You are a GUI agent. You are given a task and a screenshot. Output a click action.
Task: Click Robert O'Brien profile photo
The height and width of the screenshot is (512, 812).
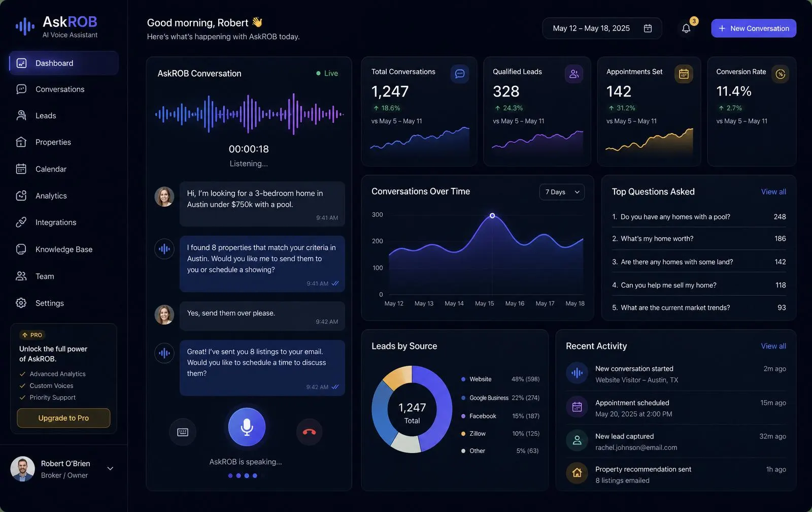(23, 469)
